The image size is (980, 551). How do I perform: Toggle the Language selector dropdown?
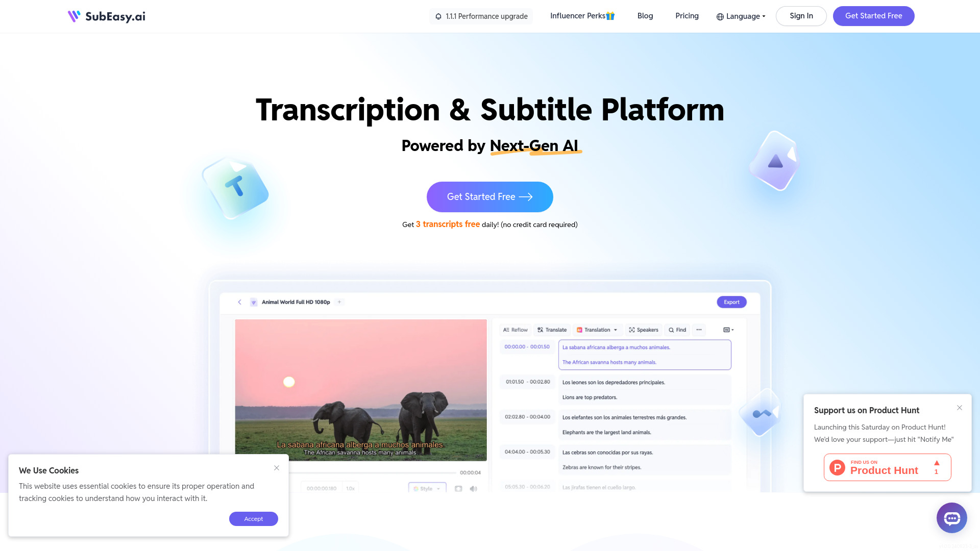tap(741, 16)
